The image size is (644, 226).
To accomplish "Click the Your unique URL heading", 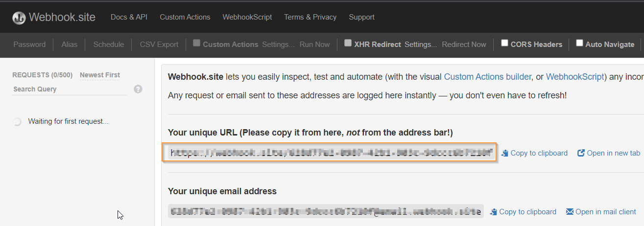I will click(x=310, y=133).
